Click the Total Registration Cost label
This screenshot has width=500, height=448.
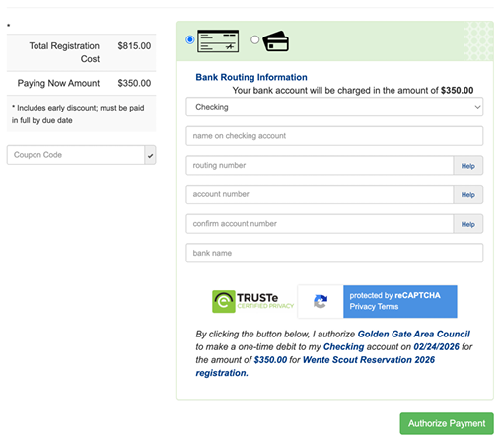coord(64,52)
